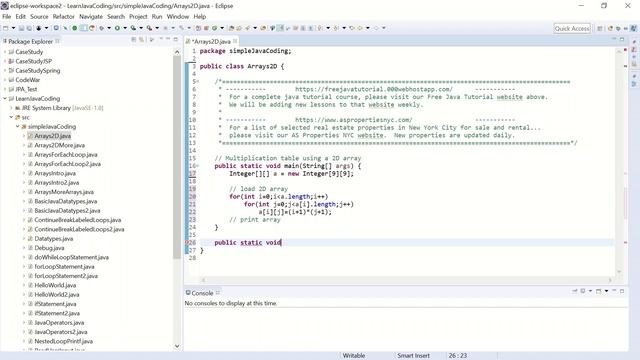The image size is (640, 360).
Task: Open the Navigate menu
Action: coord(91,17)
